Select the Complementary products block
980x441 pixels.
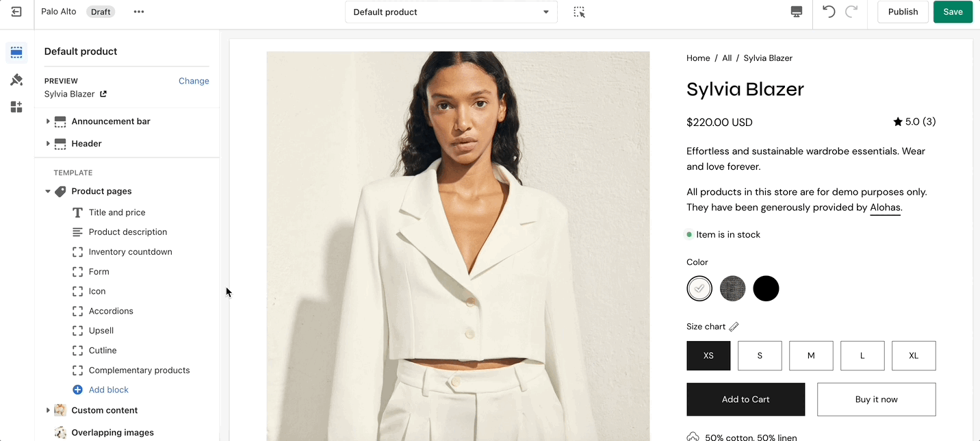(x=139, y=370)
